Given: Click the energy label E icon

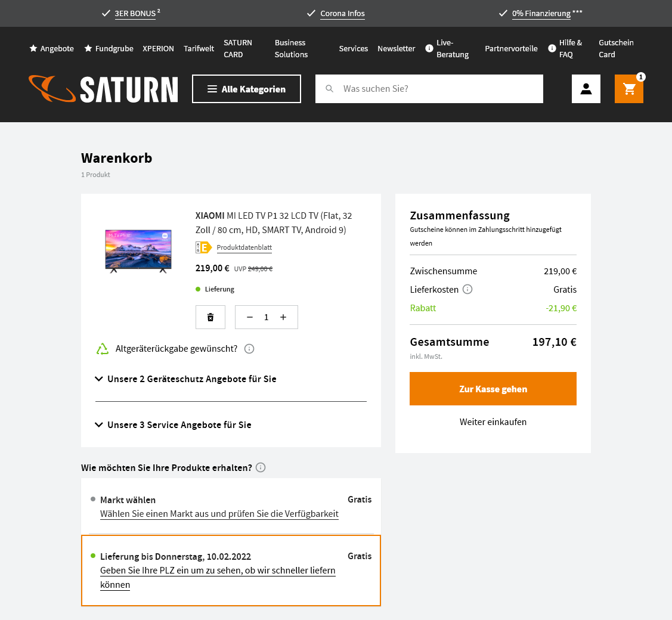Looking at the screenshot, I should 204,247.
